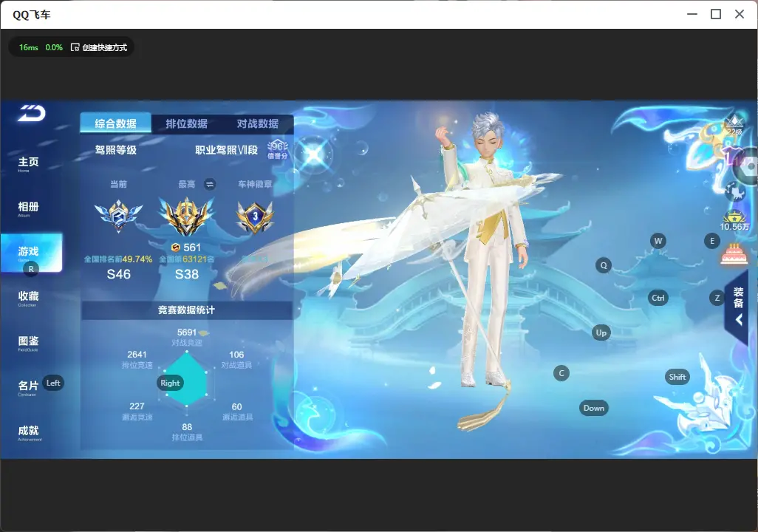
Task: Click the Right key overlay button
Action: pyautogui.click(x=170, y=383)
